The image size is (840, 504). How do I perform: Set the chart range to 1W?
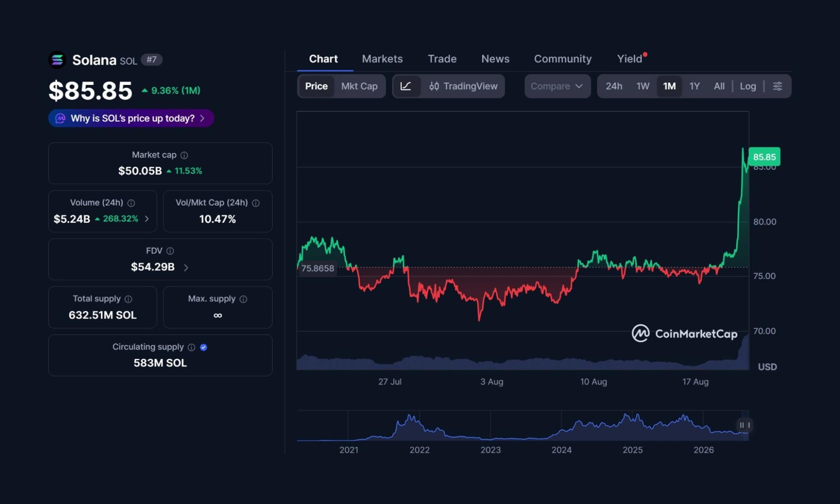643,86
